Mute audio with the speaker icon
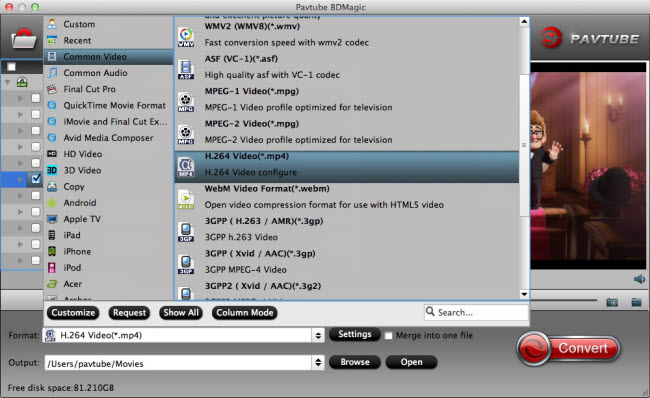This screenshot has height=398, width=650. click(639, 279)
